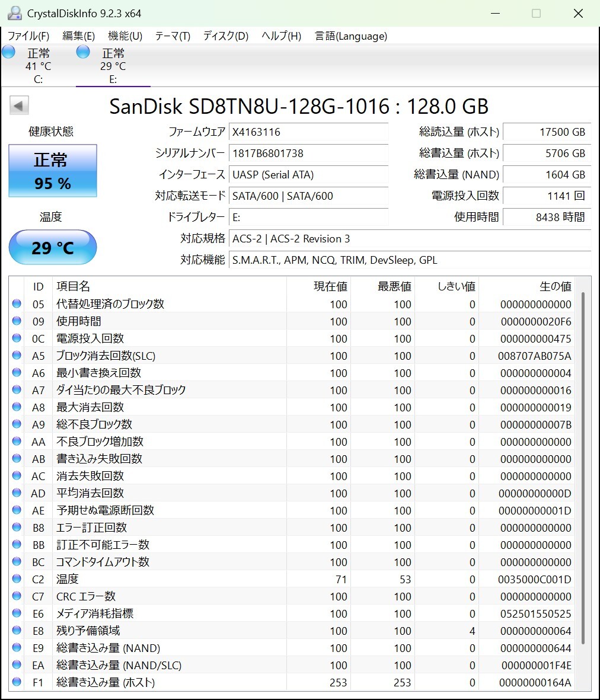This screenshot has height=700, width=600.
Task: Open the ファイル(F) menu
Action: point(28,36)
